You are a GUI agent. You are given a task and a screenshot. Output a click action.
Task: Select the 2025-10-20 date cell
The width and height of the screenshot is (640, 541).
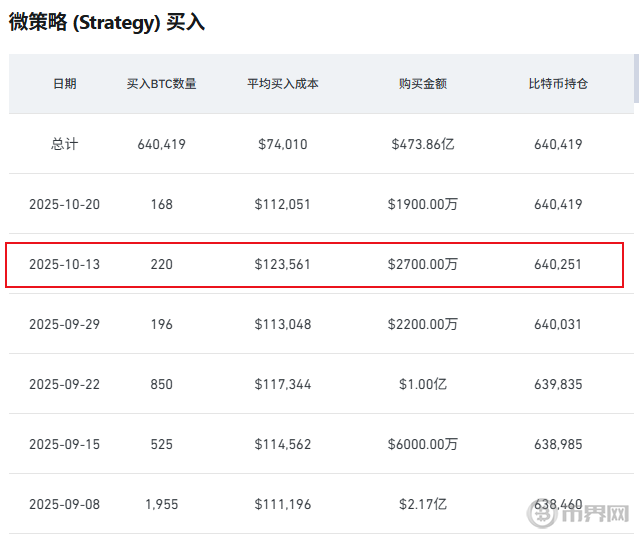point(64,204)
